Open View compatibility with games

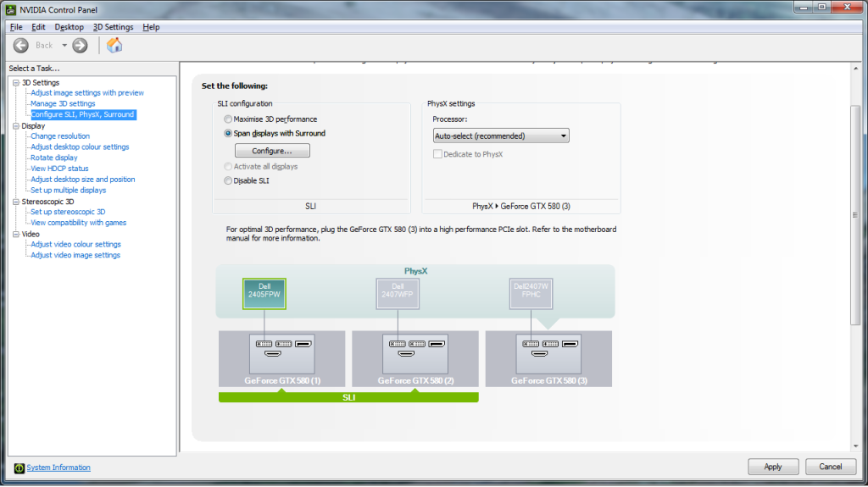(78, 223)
